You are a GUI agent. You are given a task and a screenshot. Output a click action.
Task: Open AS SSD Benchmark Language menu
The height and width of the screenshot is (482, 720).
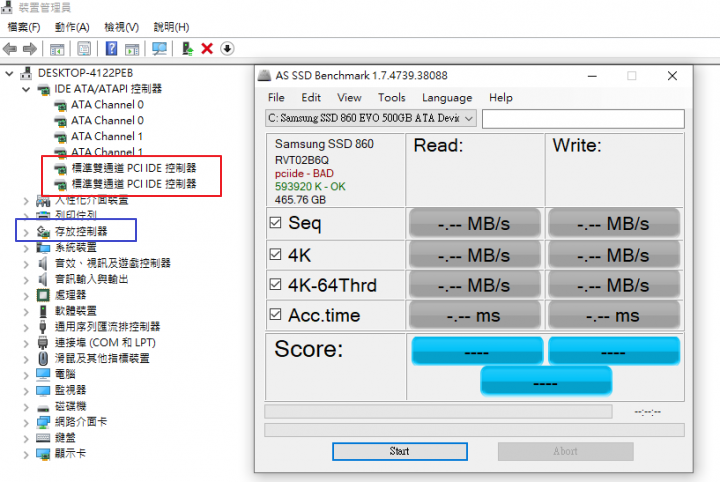(447, 97)
